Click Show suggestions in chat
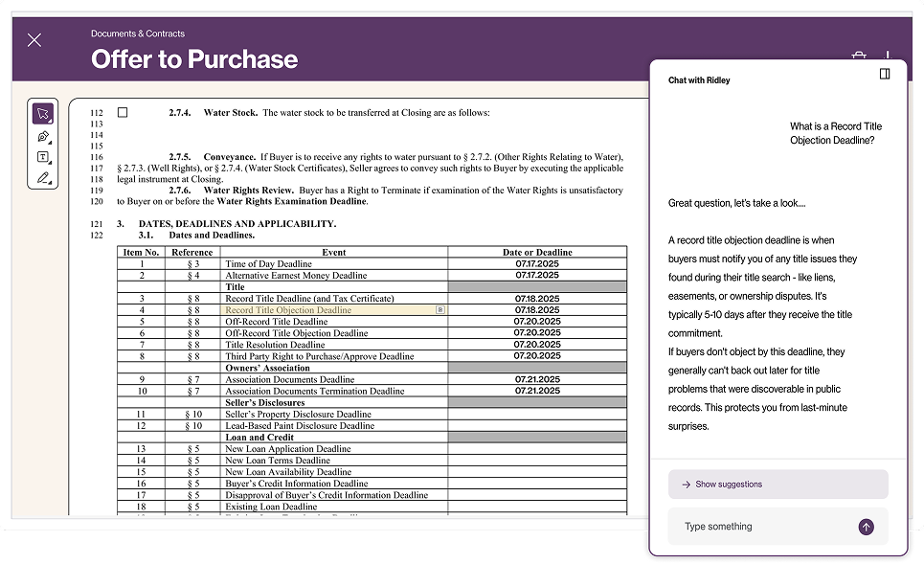 pos(778,485)
